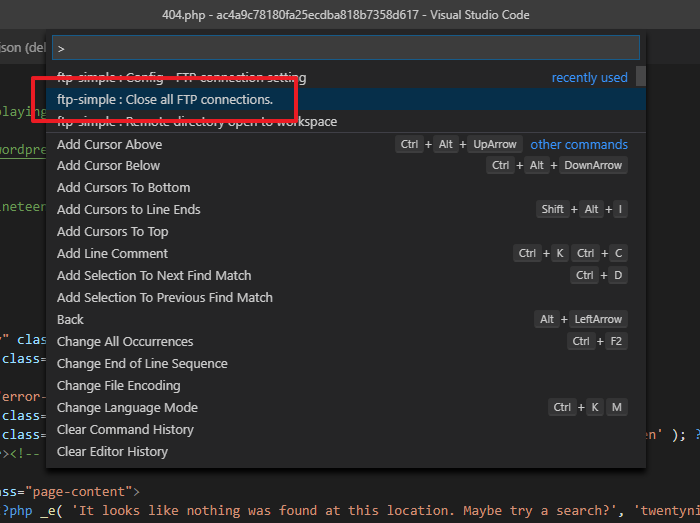The width and height of the screenshot is (700, 523).
Task: Open 'Change File Encoding'
Action: pyautogui.click(x=346, y=386)
